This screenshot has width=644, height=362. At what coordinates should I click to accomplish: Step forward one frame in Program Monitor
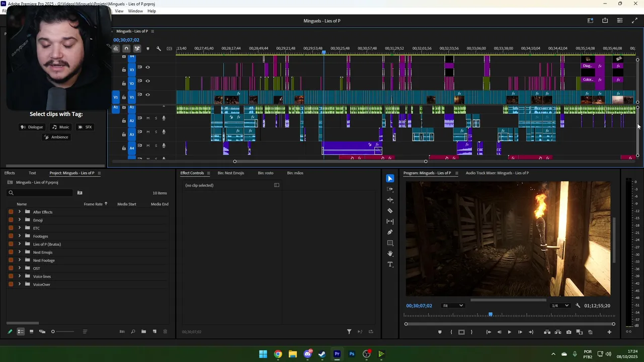tap(520, 332)
